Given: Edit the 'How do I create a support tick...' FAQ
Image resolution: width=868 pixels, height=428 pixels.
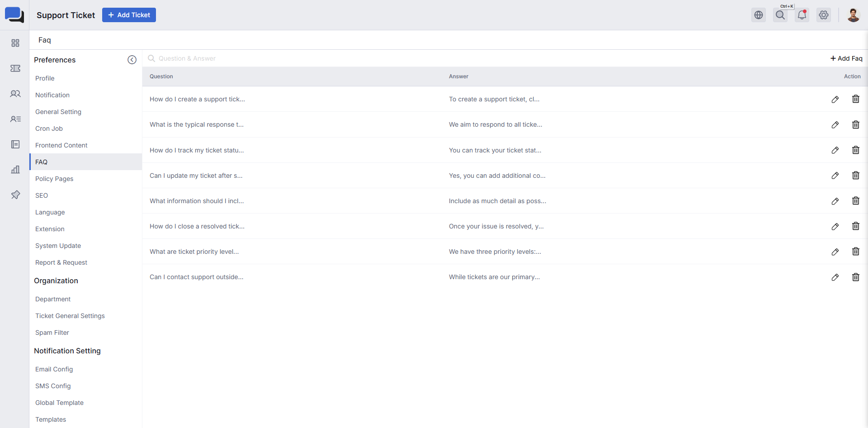Looking at the screenshot, I should click(835, 99).
